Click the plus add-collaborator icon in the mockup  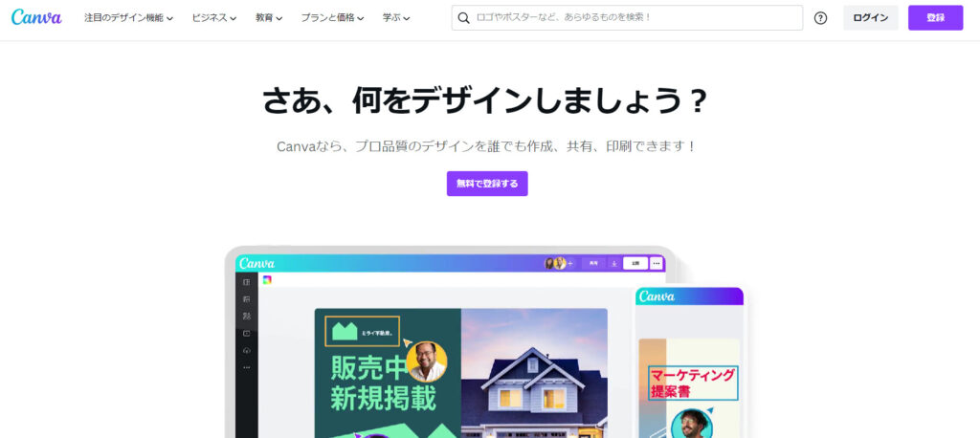[569, 264]
